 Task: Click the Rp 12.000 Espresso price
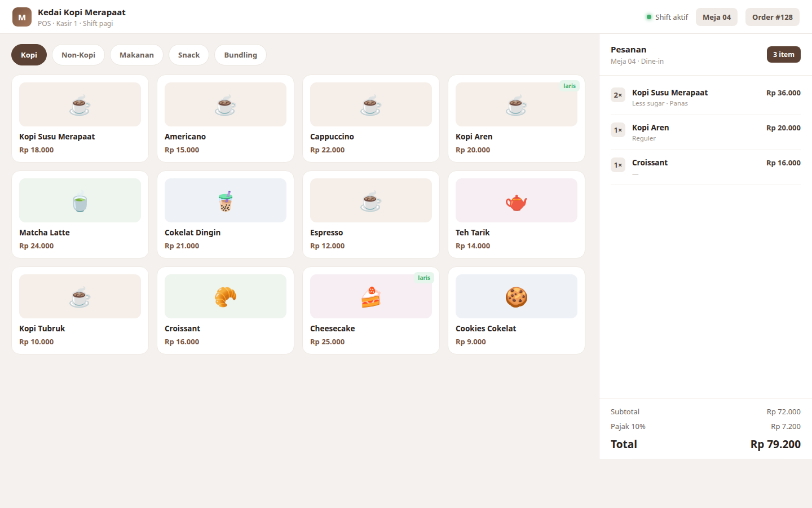point(327,246)
